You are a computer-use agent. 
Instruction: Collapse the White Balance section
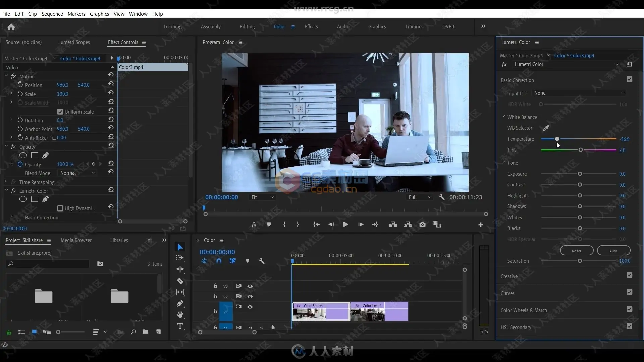503,117
